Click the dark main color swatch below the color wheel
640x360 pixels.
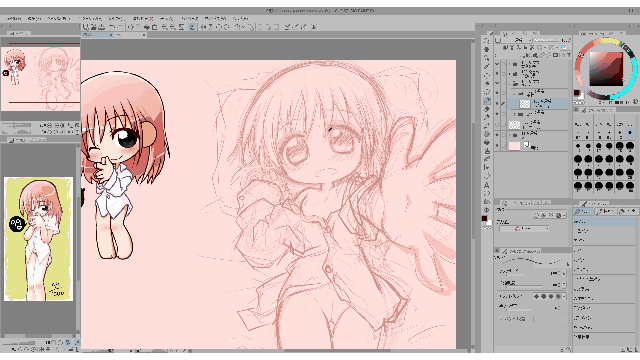(577, 93)
